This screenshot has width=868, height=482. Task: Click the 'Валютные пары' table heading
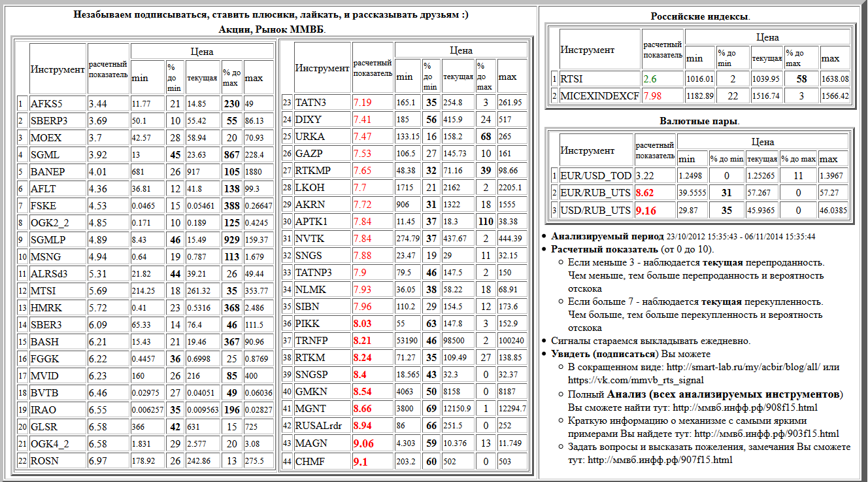tap(701, 122)
